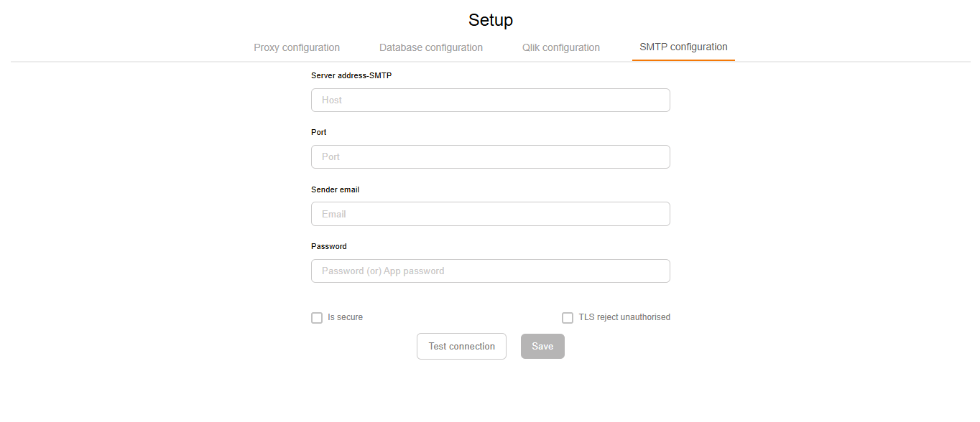Screen dimensions: 980x422
Task: Enable the Is secure checkbox
Action: [x=317, y=317]
